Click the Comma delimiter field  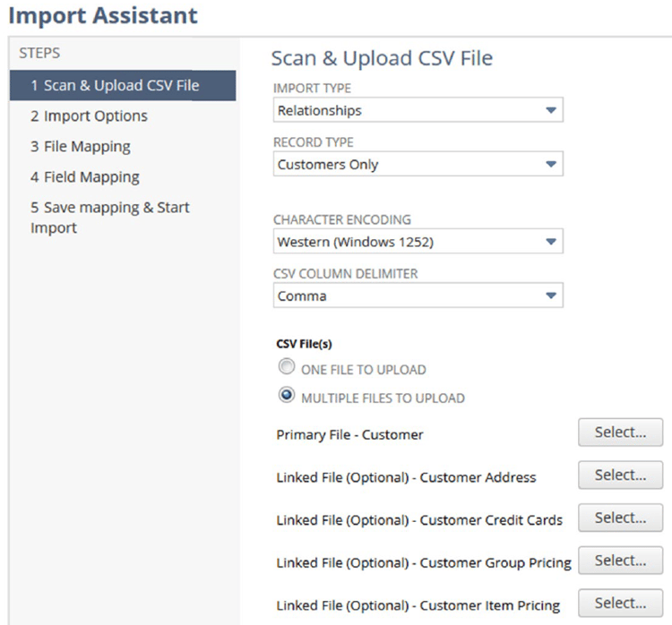coord(418,295)
